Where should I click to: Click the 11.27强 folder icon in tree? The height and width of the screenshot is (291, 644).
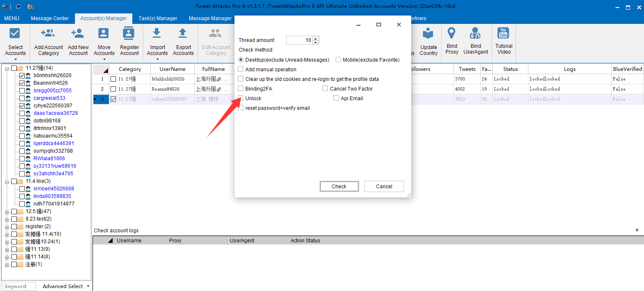tap(20, 68)
